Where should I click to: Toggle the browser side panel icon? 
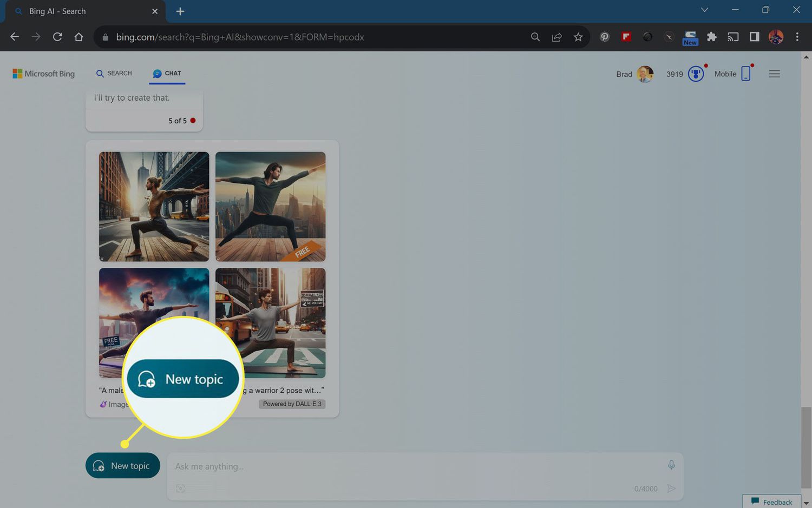[x=754, y=37]
